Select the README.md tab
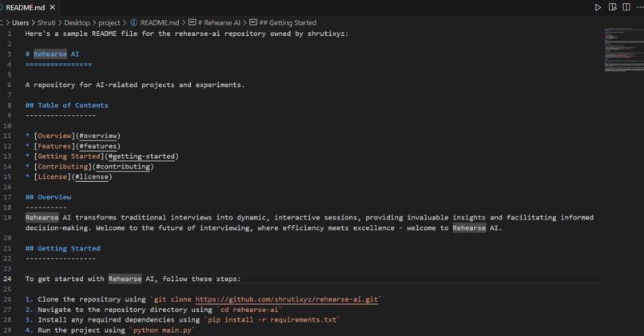Screen dimensions: 644x336 tap(25, 7)
